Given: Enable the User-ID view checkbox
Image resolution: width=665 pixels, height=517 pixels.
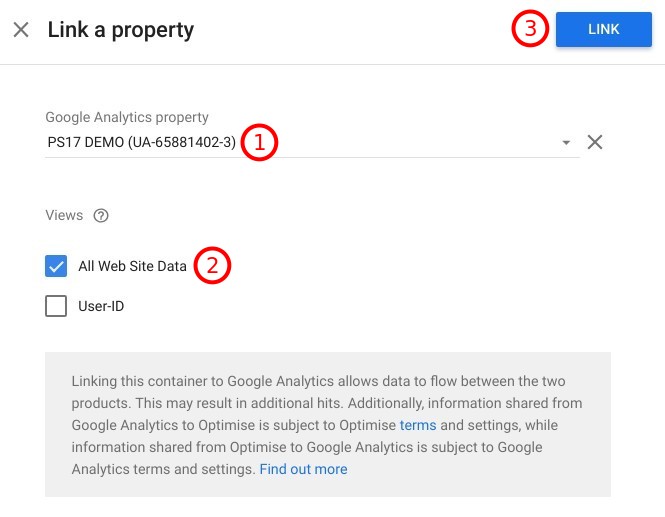Looking at the screenshot, I should pyautogui.click(x=56, y=306).
